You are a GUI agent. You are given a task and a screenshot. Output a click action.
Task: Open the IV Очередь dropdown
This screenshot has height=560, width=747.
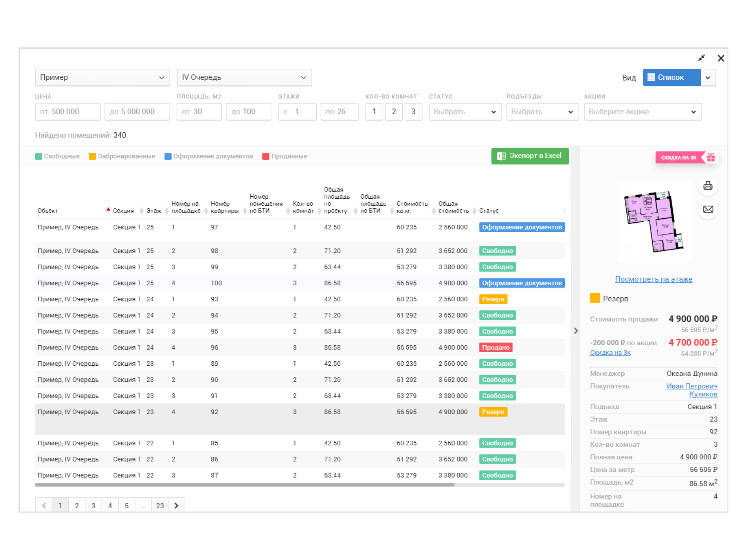[244, 77]
